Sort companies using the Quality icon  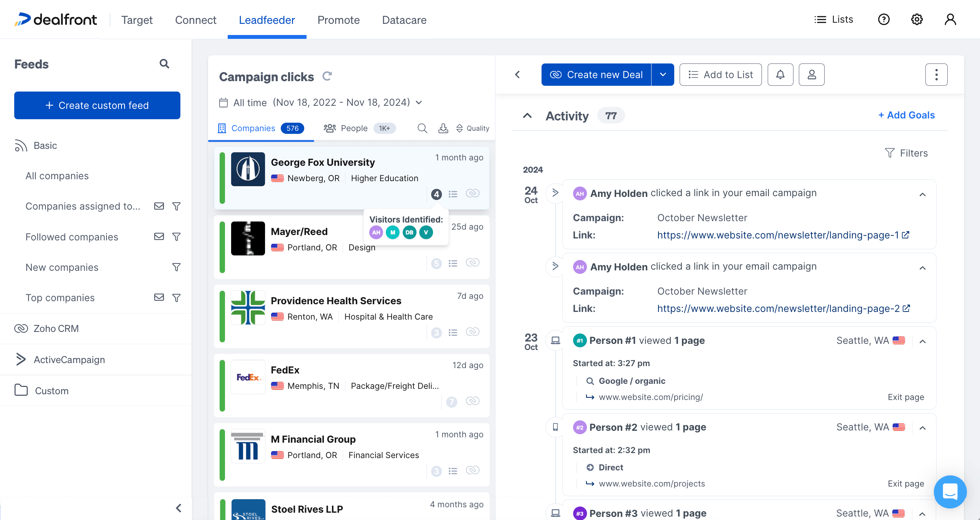[460, 128]
